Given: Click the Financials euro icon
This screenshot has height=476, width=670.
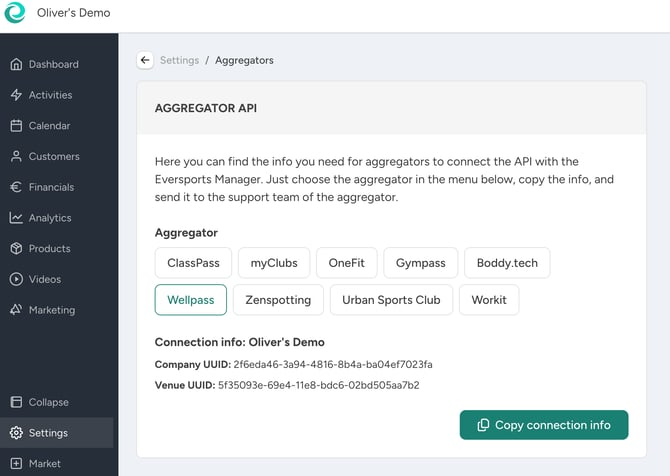Looking at the screenshot, I should [x=16, y=187].
